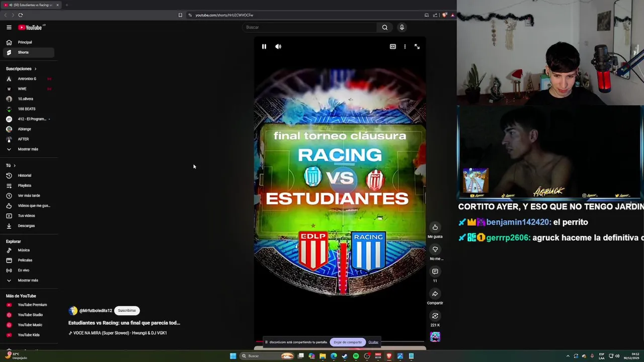
Task: Click the Brave Shields lion icon
Action: 444,15
